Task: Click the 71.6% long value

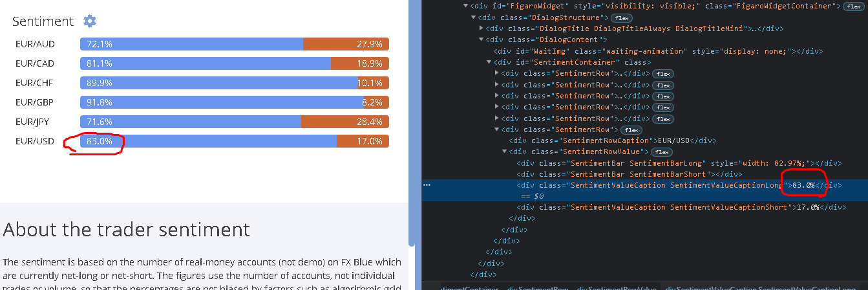Action: [100, 122]
